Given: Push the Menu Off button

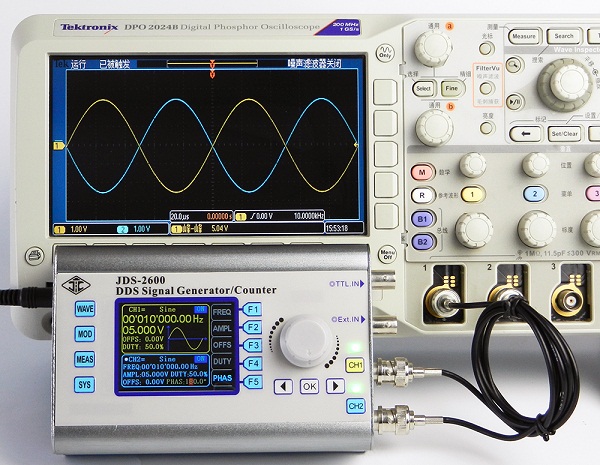Looking at the screenshot, I should coord(387,254).
